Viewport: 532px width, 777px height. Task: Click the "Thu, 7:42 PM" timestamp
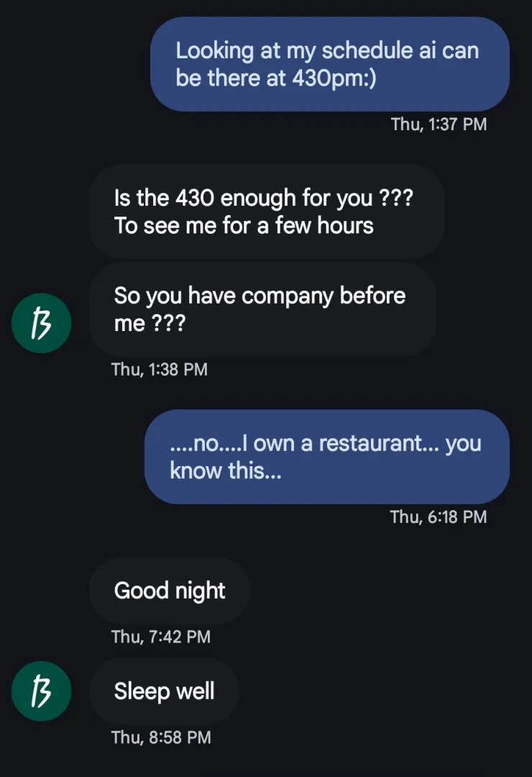[161, 636]
